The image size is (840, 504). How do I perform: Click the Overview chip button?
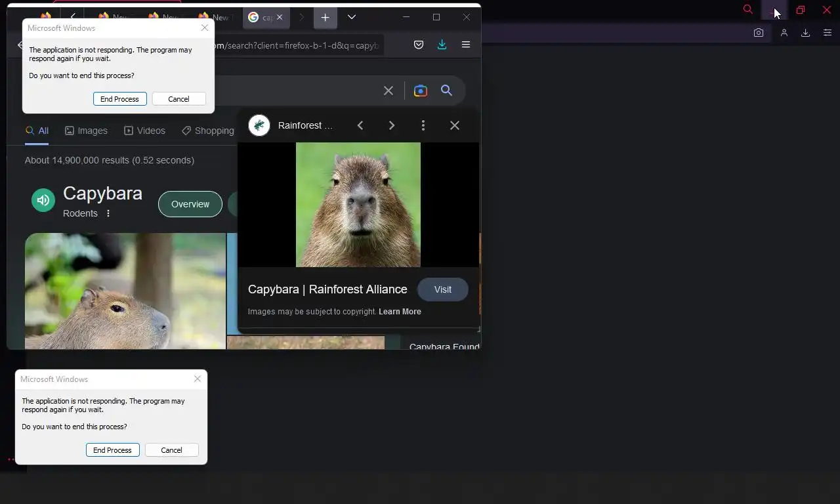point(190,204)
